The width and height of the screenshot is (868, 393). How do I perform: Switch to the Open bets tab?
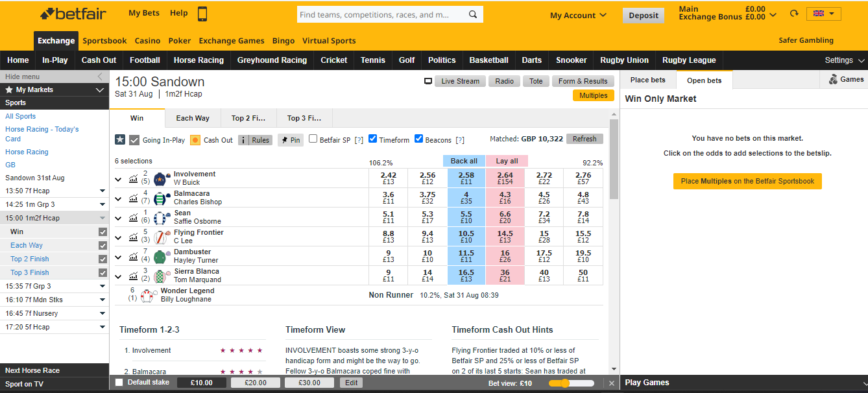tap(704, 80)
